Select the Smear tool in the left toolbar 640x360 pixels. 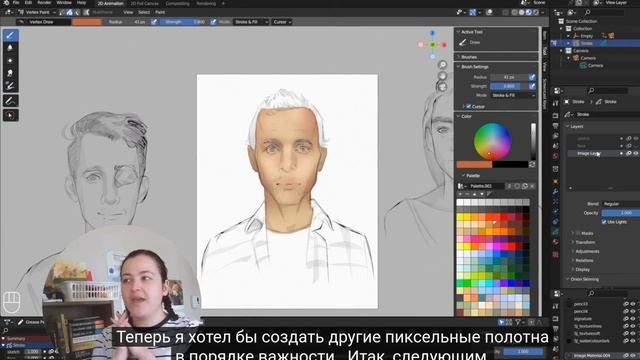click(10, 73)
